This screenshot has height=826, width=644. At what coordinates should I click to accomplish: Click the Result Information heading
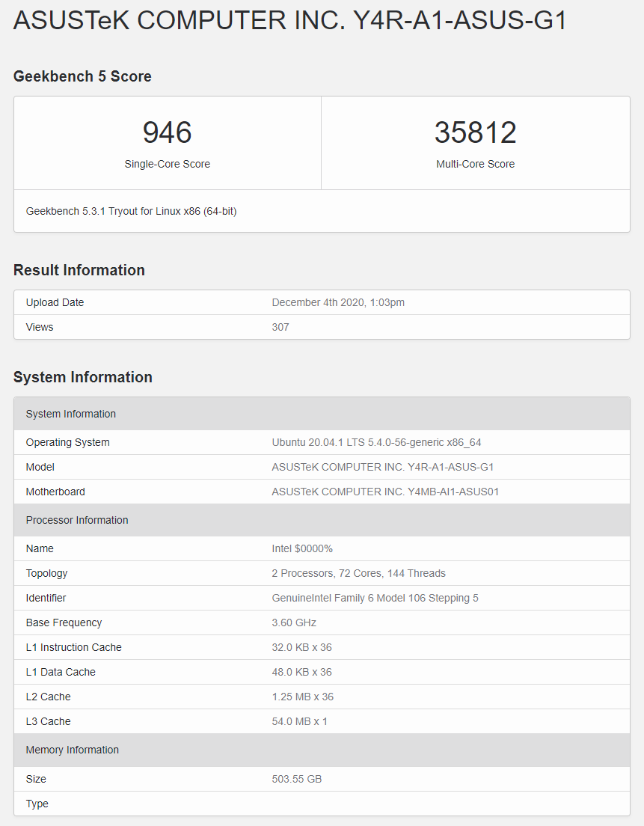pyautogui.click(x=79, y=270)
